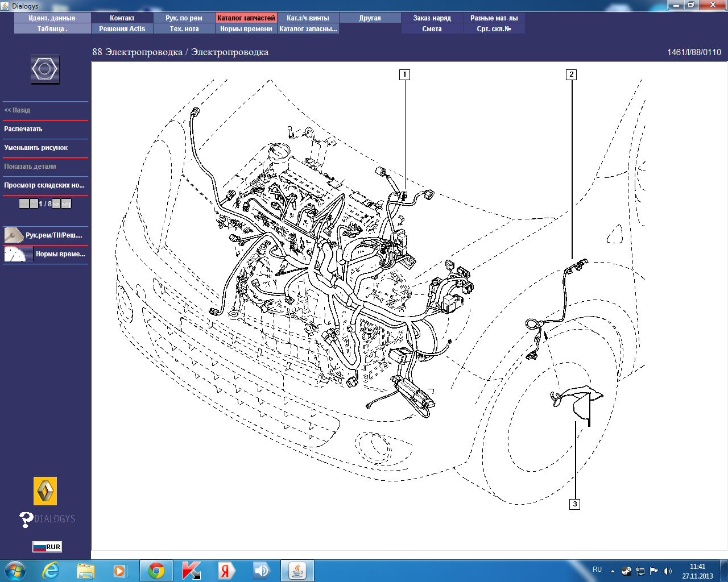
Task: Open the Таблица tab
Action: 52,29
